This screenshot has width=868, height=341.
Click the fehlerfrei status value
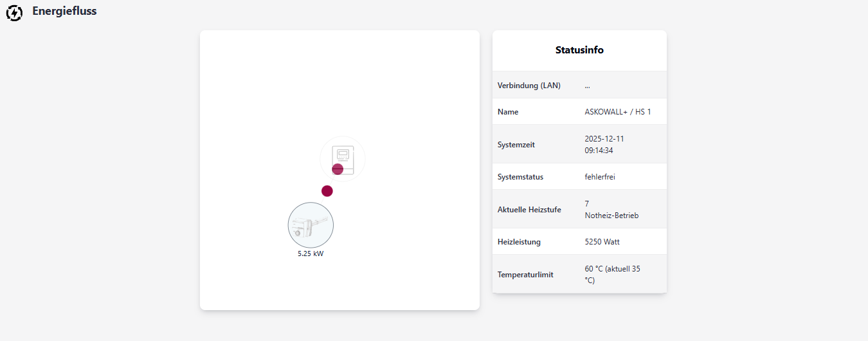599,177
